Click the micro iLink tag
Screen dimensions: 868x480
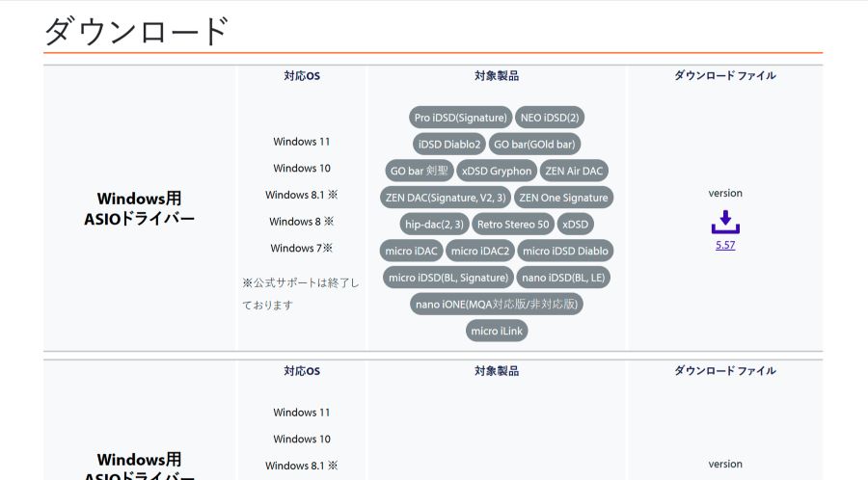(497, 331)
